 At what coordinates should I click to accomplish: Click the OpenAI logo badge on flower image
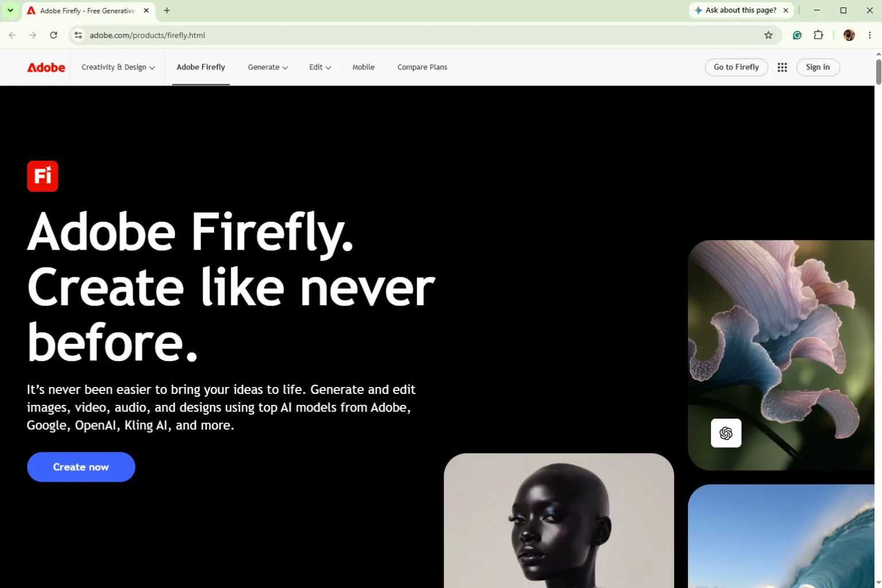(726, 433)
